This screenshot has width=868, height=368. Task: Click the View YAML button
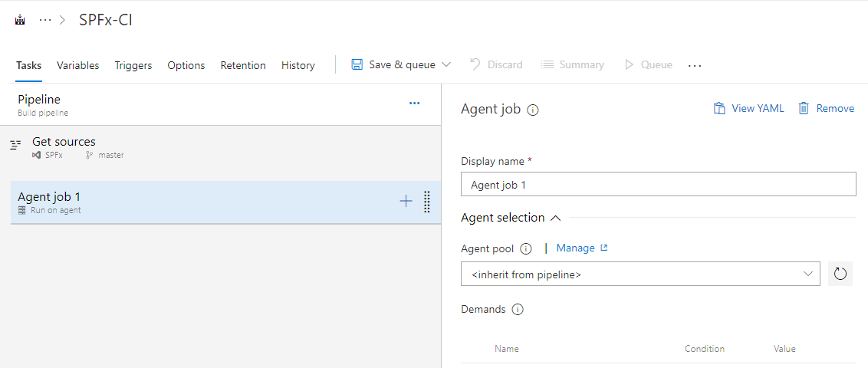point(748,109)
